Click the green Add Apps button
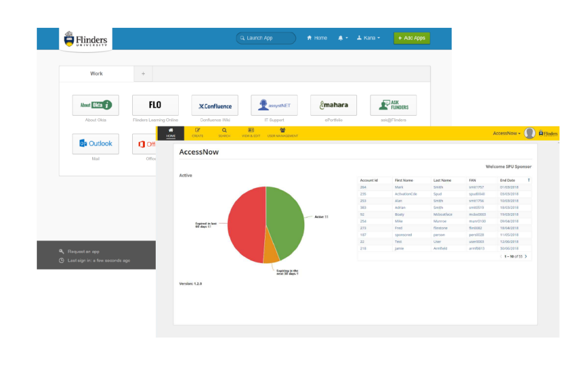588x372 pixels. coord(412,38)
